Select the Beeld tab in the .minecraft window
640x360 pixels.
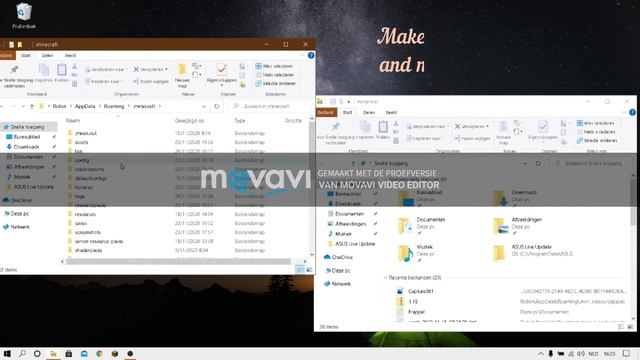coord(70,56)
